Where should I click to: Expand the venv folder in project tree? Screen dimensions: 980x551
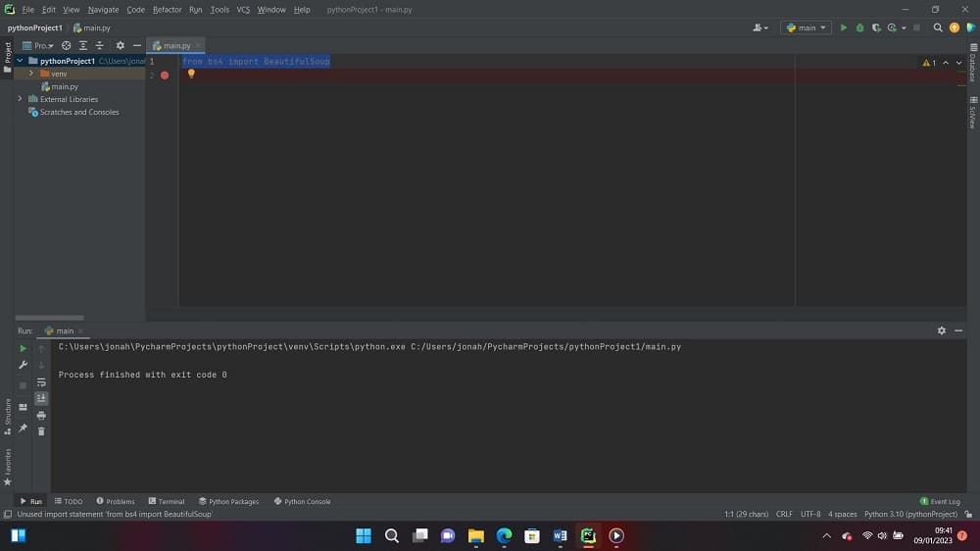pos(31,74)
